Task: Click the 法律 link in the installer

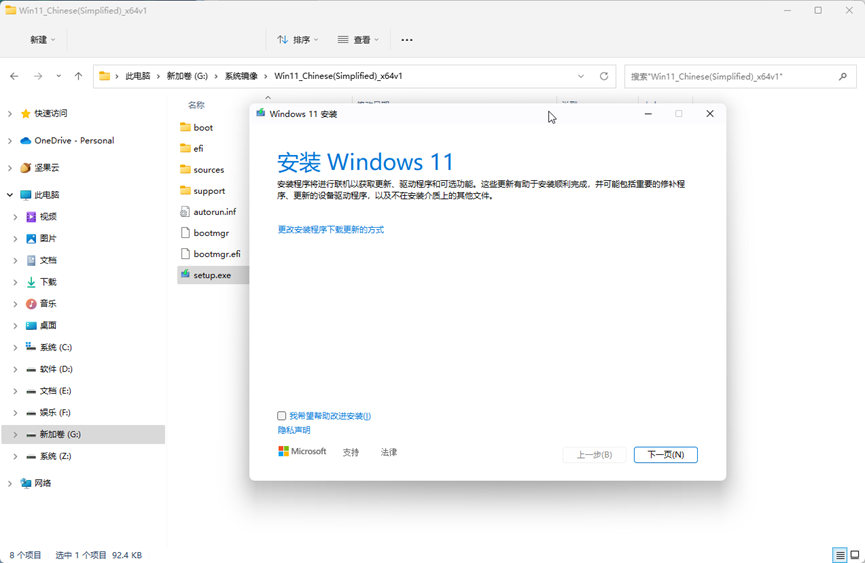Action: point(389,452)
